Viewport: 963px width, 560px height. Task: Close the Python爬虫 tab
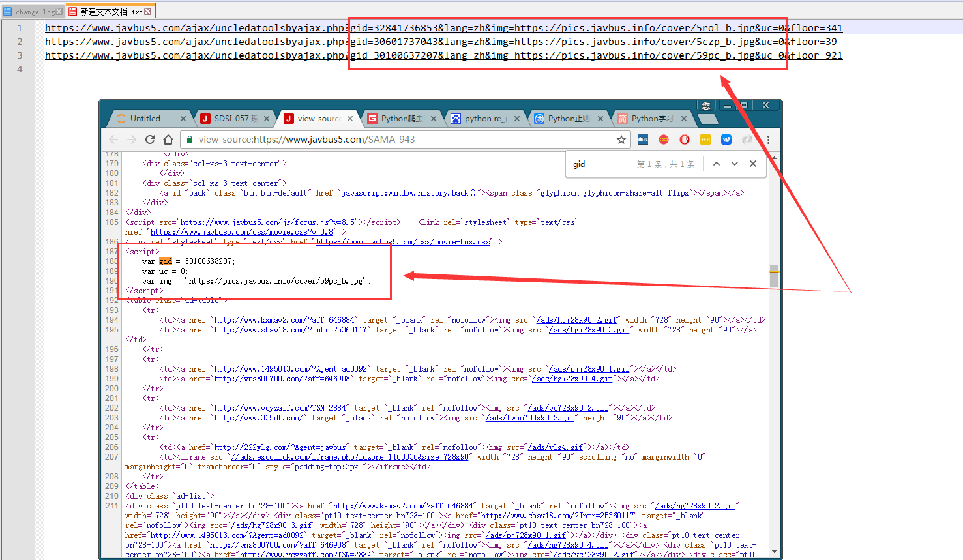click(434, 119)
